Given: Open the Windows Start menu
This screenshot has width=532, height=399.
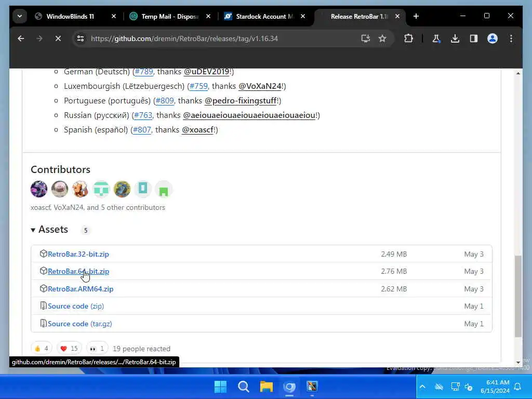Looking at the screenshot, I should (220, 387).
